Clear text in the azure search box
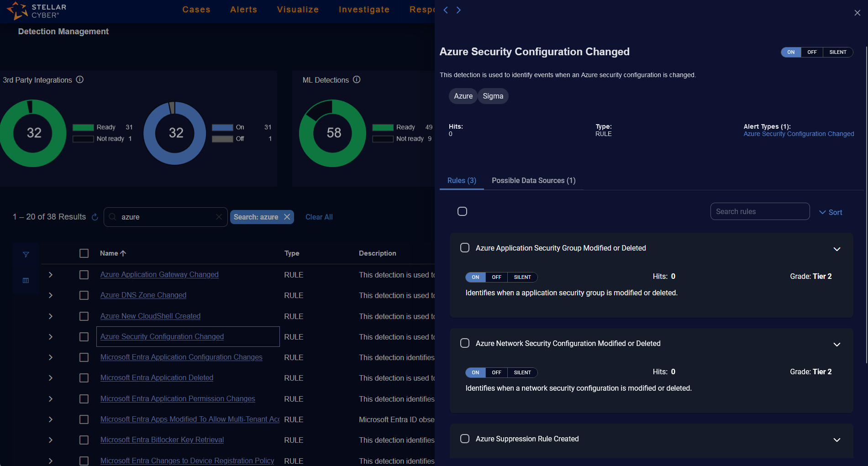 click(x=219, y=217)
